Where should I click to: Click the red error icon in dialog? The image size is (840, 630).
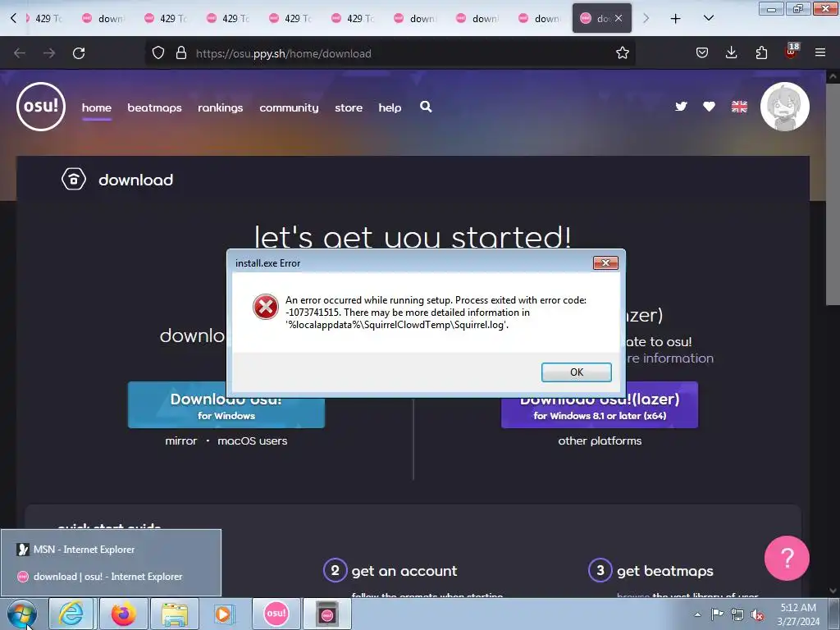pos(265,307)
